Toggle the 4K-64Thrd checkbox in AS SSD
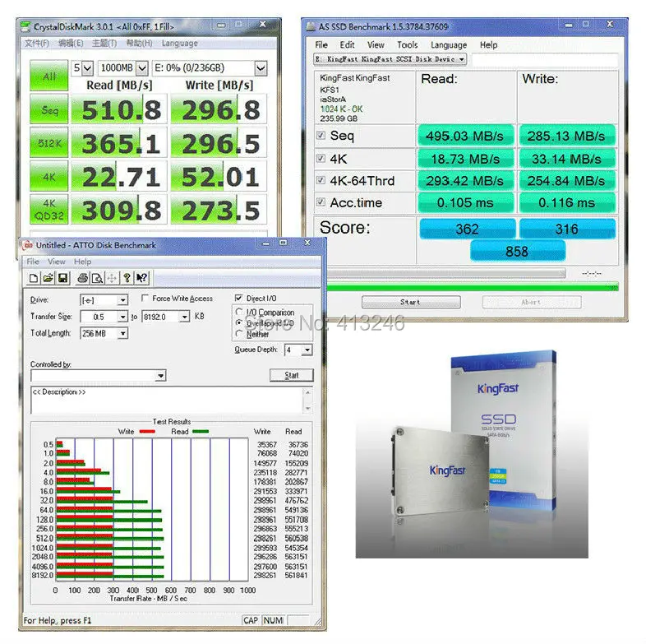The height and width of the screenshot is (644, 646). point(321,180)
